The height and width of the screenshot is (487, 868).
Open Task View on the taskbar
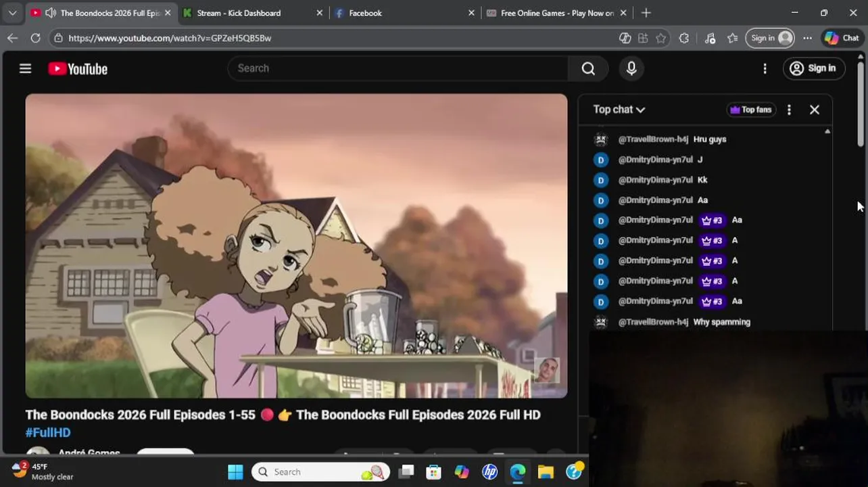tap(406, 472)
